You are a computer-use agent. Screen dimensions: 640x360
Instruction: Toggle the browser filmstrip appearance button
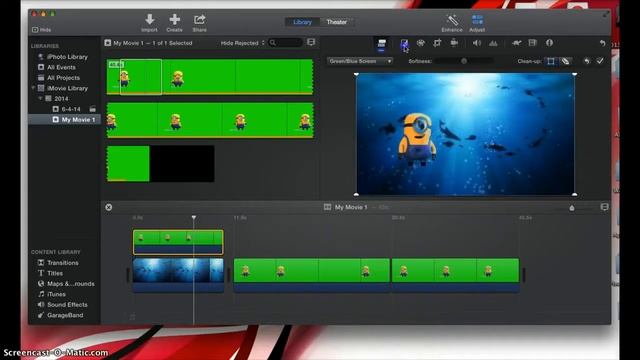pyautogui.click(x=311, y=42)
